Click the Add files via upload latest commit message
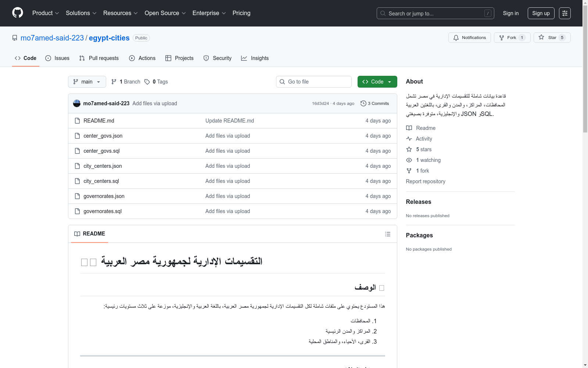 (x=155, y=103)
